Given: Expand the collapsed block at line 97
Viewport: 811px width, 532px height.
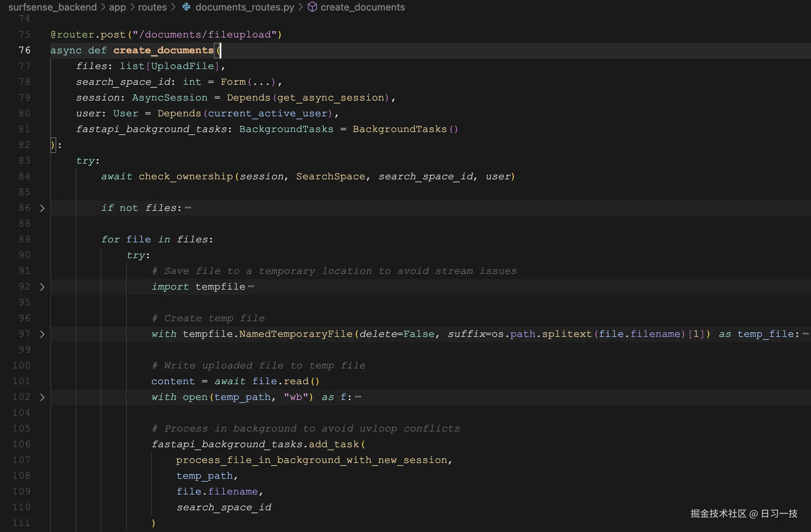Looking at the screenshot, I should pos(42,334).
